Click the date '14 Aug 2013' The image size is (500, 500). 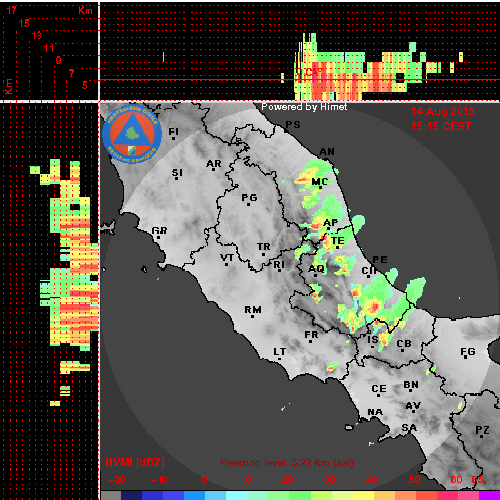pyautogui.click(x=443, y=111)
